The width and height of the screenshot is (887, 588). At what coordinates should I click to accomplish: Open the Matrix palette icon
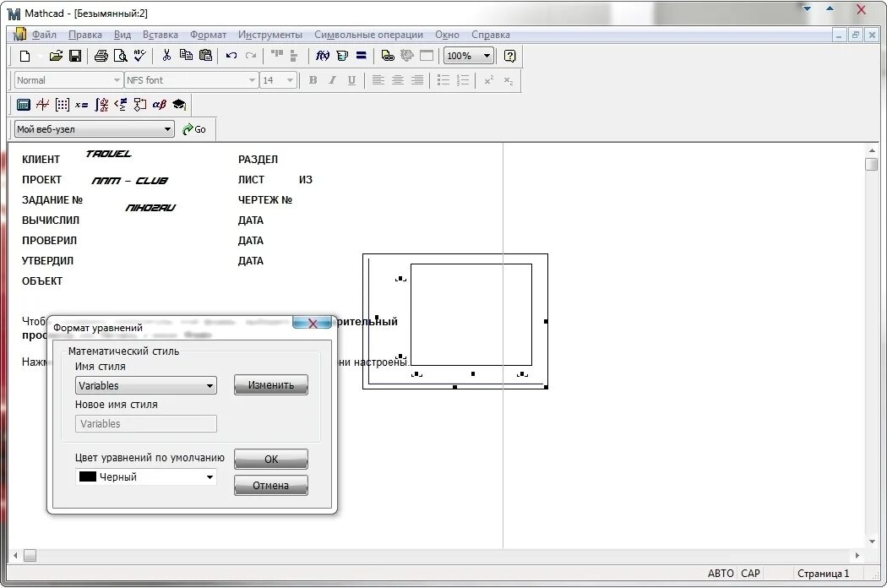62,104
